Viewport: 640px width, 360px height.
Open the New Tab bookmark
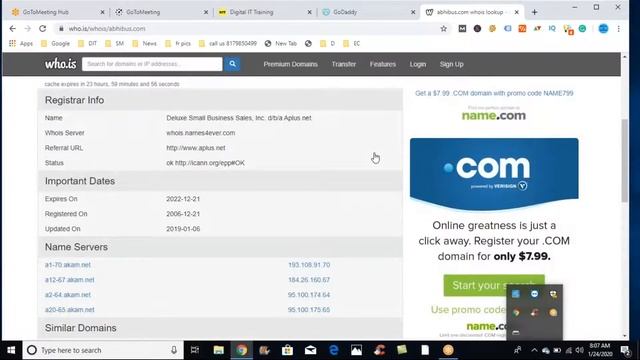[x=281, y=43]
